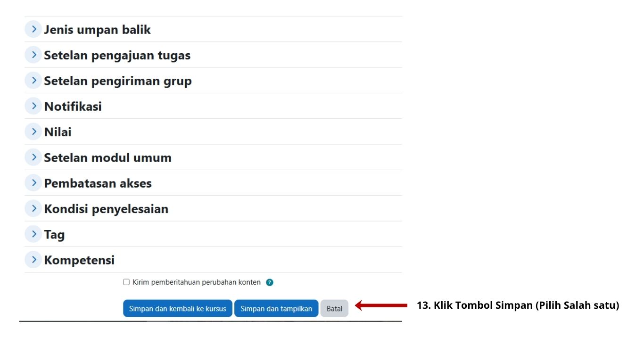Expand Setelan pengajuan tugas chevron icon
The width and height of the screenshot is (644, 362).
(x=33, y=55)
